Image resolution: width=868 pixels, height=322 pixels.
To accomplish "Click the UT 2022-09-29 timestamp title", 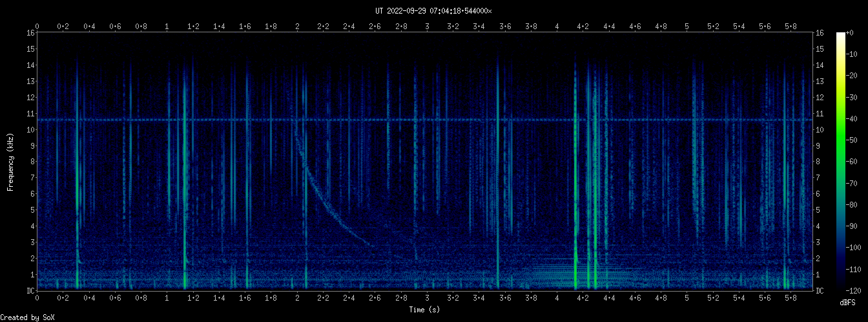I will pyautogui.click(x=433, y=10).
